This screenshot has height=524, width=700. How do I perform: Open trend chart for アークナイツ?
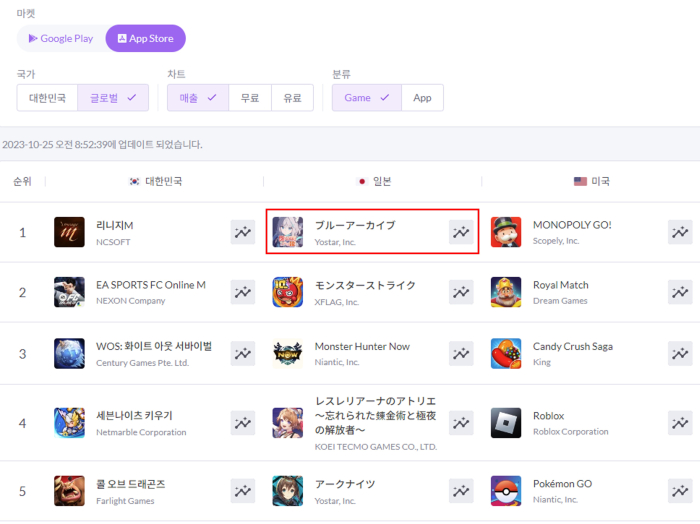[x=461, y=491]
